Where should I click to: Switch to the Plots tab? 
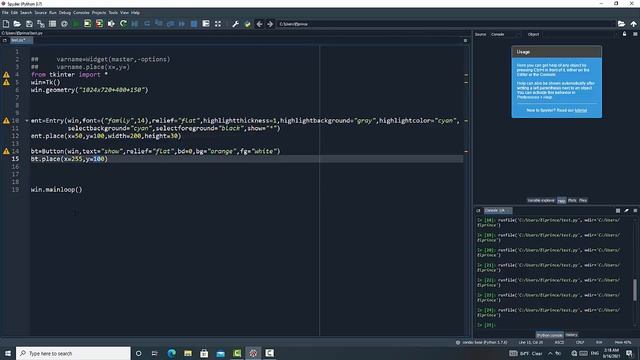572,200
